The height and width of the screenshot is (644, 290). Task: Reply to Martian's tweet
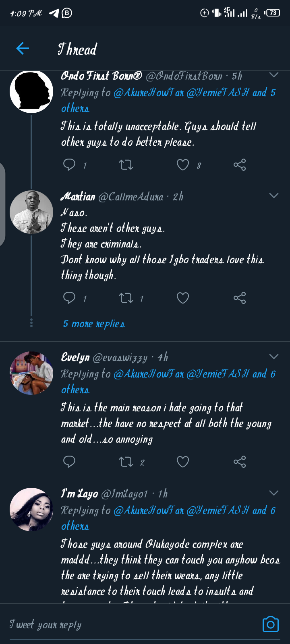click(x=69, y=298)
